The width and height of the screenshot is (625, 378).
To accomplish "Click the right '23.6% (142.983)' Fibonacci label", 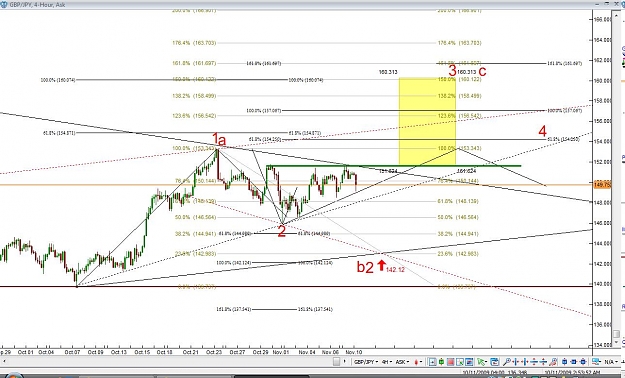I will [x=458, y=254].
